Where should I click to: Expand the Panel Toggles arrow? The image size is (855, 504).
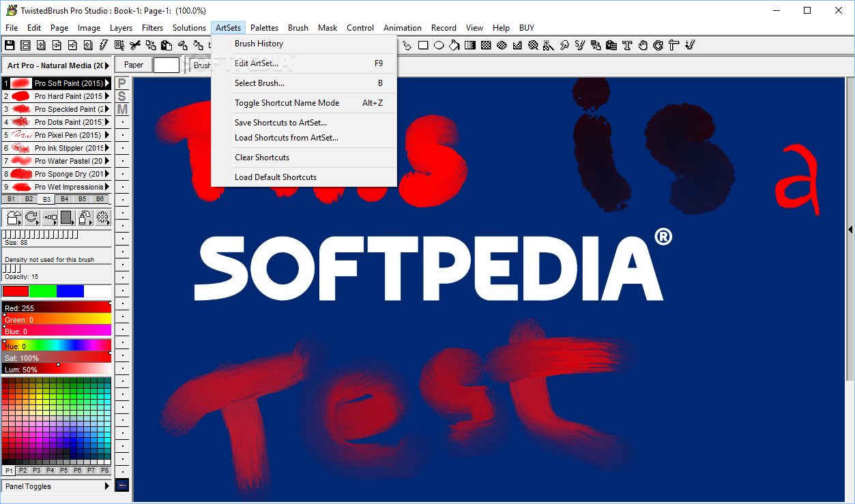coord(107,486)
